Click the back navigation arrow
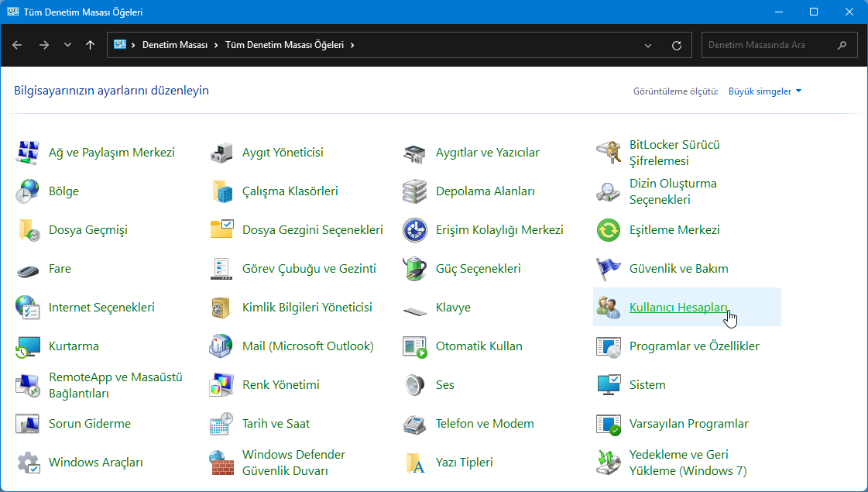868x492 pixels. coord(17,45)
